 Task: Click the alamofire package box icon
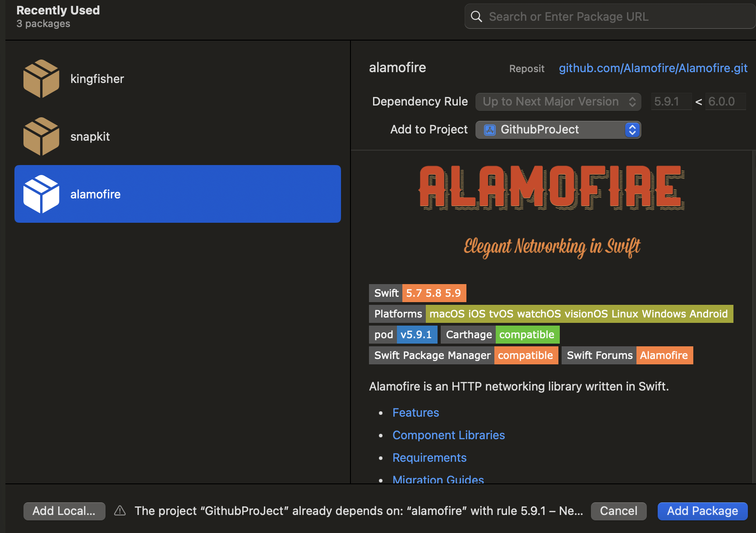[41, 194]
